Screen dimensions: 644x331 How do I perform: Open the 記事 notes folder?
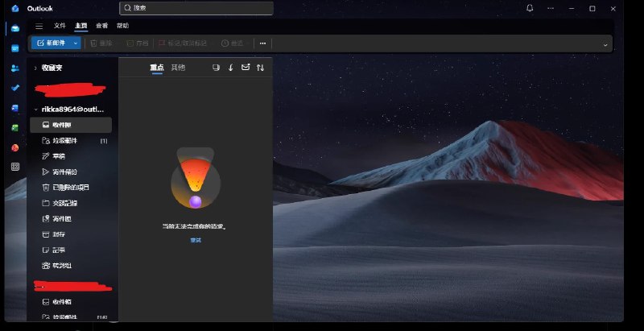(71, 250)
